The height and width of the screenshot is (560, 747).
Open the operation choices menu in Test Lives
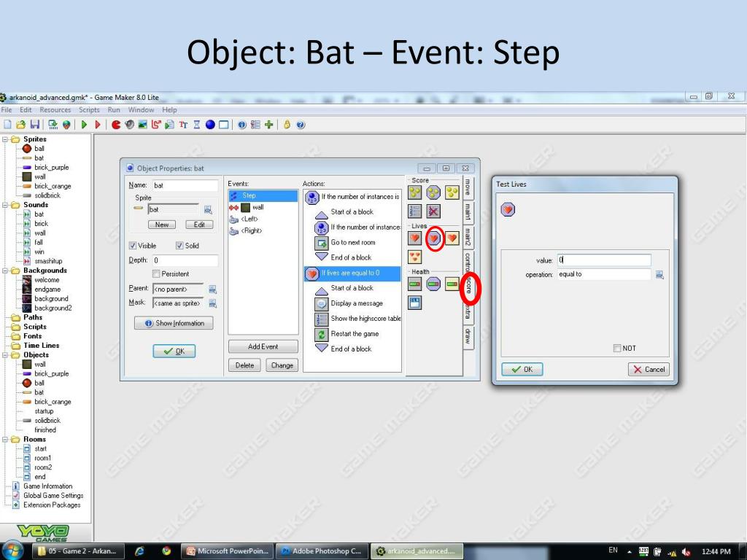(x=659, y=275)
